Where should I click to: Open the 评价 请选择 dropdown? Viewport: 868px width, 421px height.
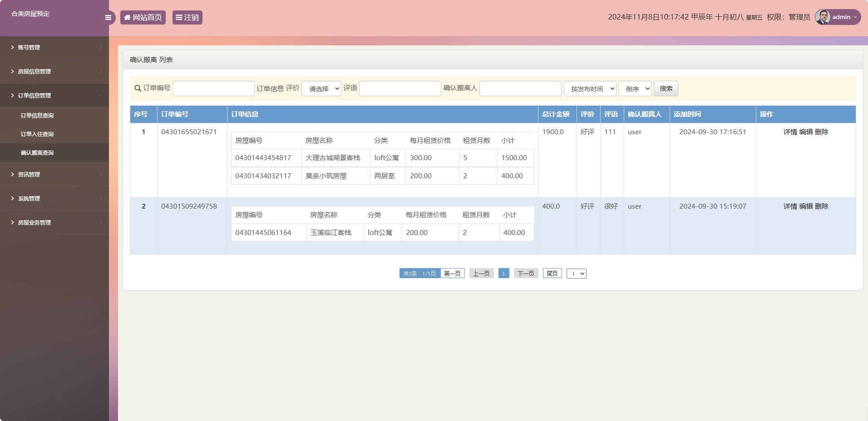pyautogui.click(x=321, y=88)
